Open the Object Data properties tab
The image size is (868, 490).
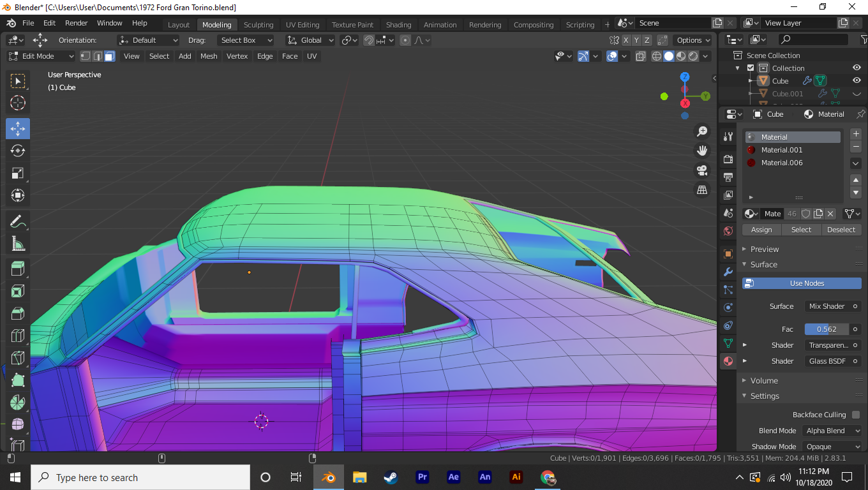(x=728, y=343)
